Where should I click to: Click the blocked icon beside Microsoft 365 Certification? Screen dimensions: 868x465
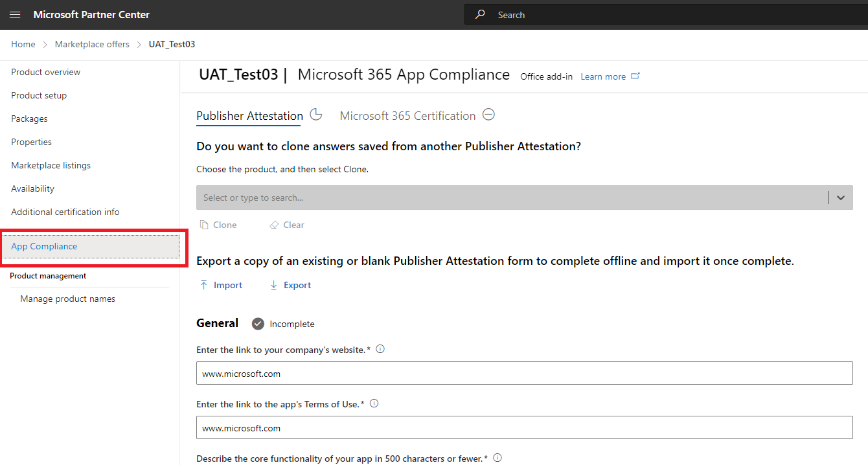coord(488,114)
